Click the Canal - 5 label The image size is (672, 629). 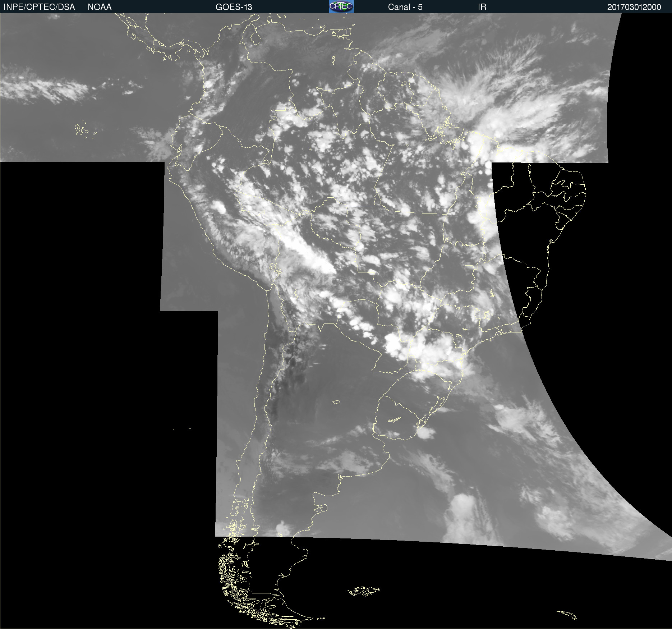[x=405, y=7]
